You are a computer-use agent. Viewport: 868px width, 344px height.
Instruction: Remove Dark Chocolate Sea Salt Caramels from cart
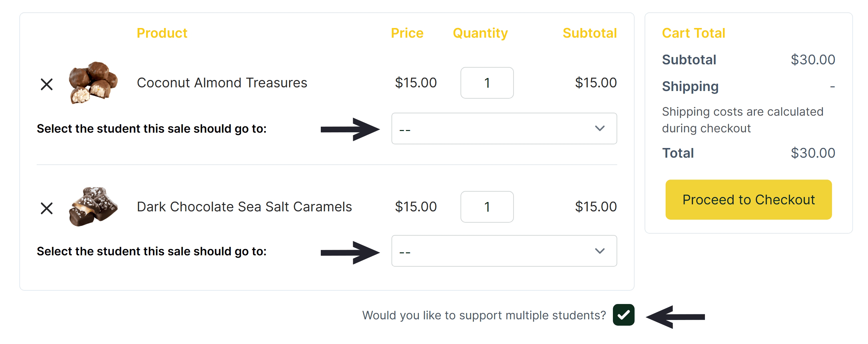46,208
